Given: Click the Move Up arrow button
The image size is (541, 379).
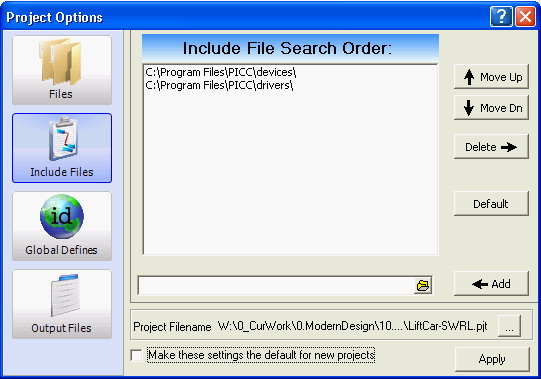Looking at the screenshot, I should point(491,77).
